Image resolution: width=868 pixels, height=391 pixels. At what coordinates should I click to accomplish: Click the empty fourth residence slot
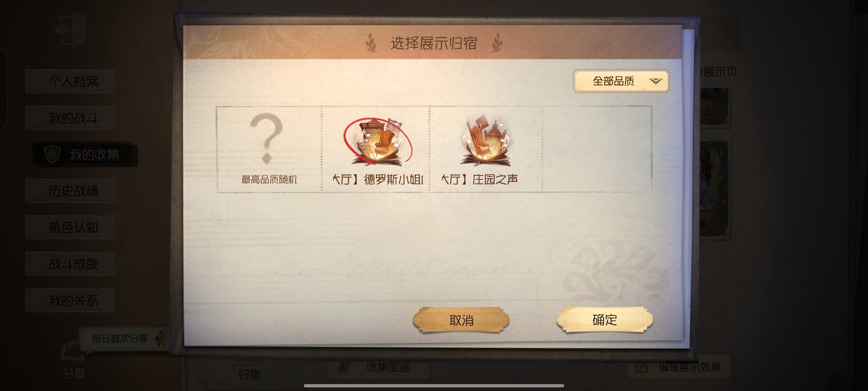597,149
